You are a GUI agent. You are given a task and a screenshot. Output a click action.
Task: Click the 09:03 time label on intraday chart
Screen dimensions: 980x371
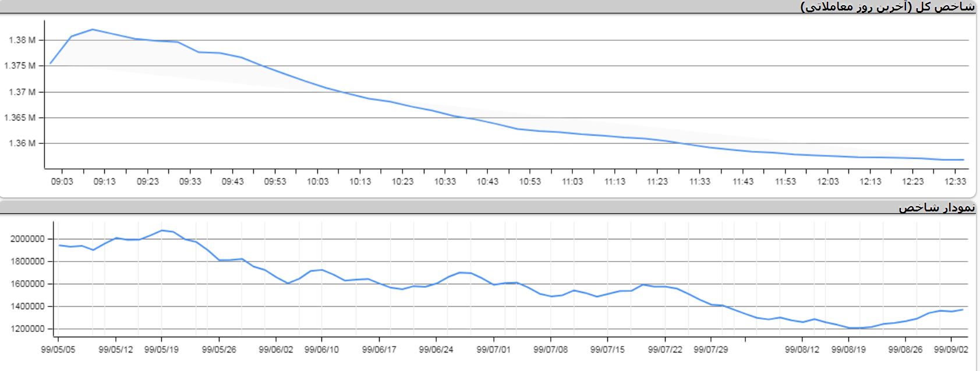tap(62, 182)
